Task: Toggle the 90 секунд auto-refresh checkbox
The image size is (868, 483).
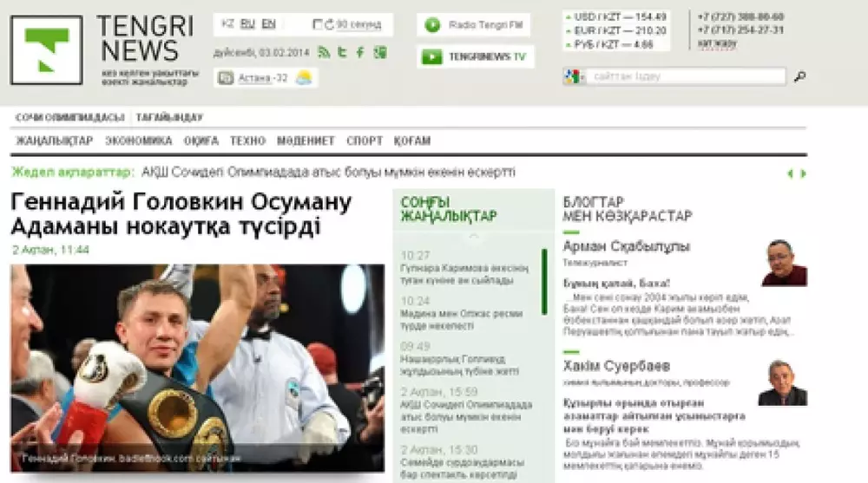Action: click(318, 24)
